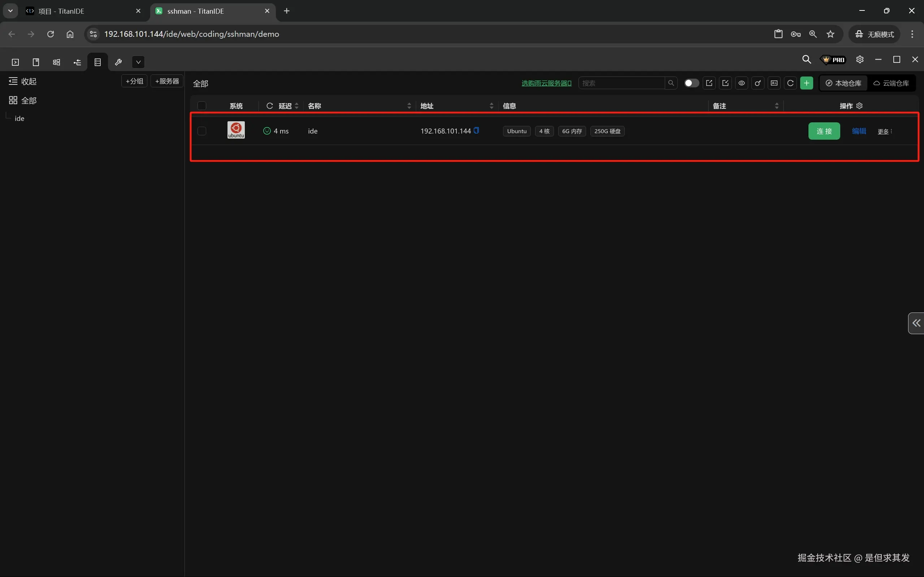
Task: Expand the toolbar chevron dropdown
Action: pos(138,62)
